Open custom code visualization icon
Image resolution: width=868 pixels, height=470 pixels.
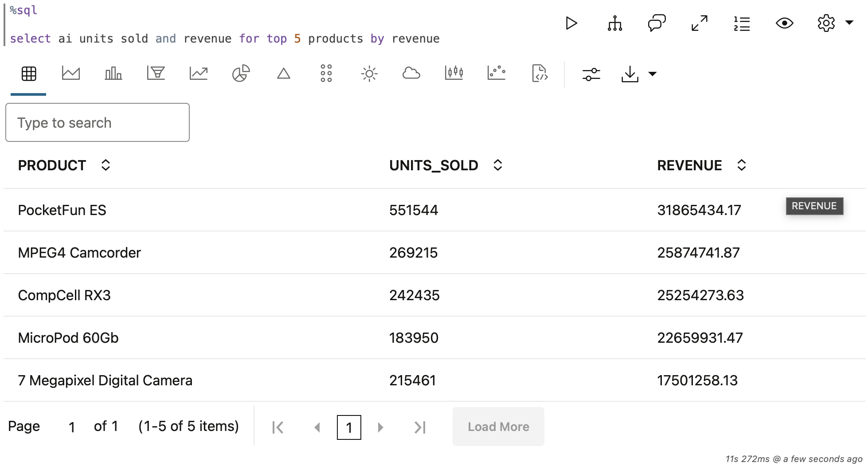pyautogui.click(x=540, y=73)
